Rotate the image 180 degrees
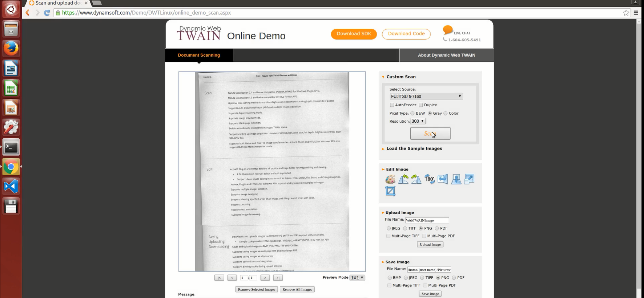 point(430,179)
